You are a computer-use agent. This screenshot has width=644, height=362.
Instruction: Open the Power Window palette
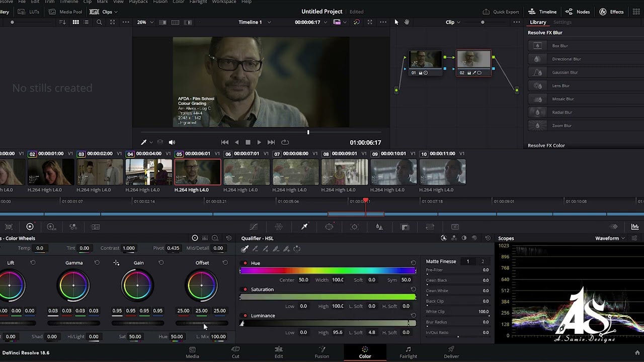point(329,227)
